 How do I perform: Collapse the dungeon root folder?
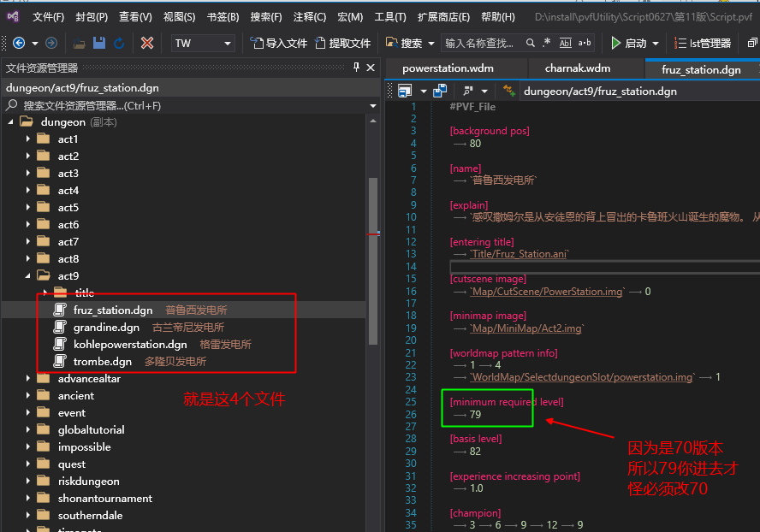tap(10, 122)
